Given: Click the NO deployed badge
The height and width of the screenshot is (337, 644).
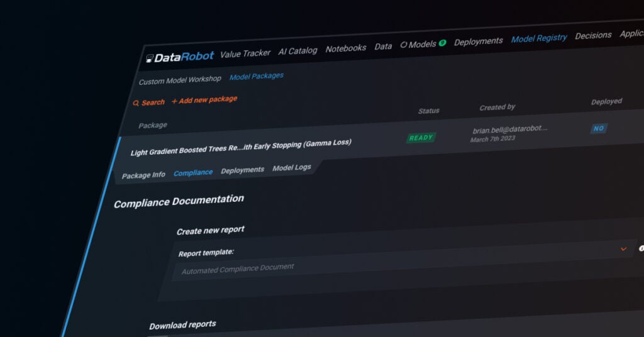Looking at the screenshot, I should click(598, 128).
